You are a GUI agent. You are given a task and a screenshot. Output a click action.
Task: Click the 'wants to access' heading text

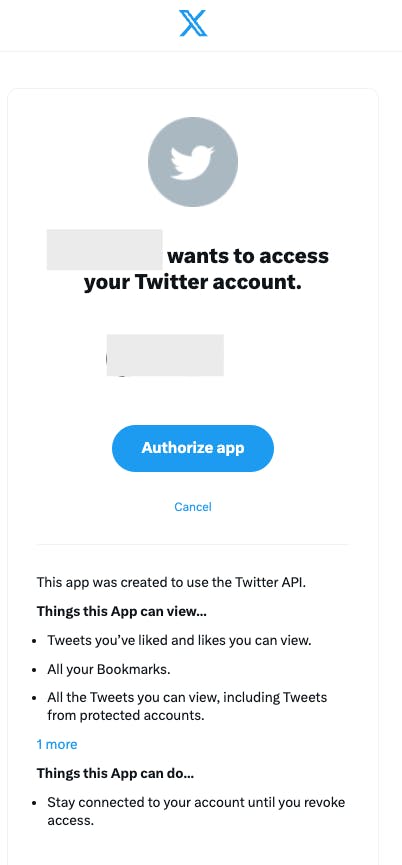pyautogui.click(x=248, y=256)
